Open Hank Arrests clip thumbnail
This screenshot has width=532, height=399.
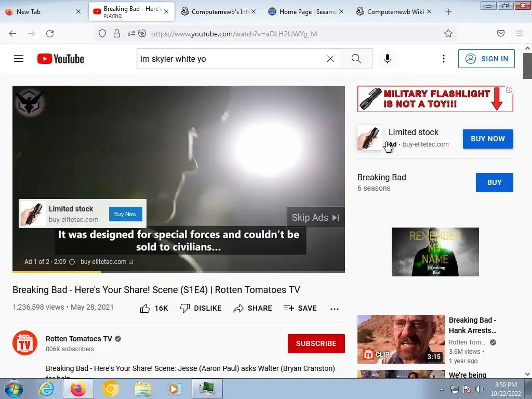pos(401,339)
